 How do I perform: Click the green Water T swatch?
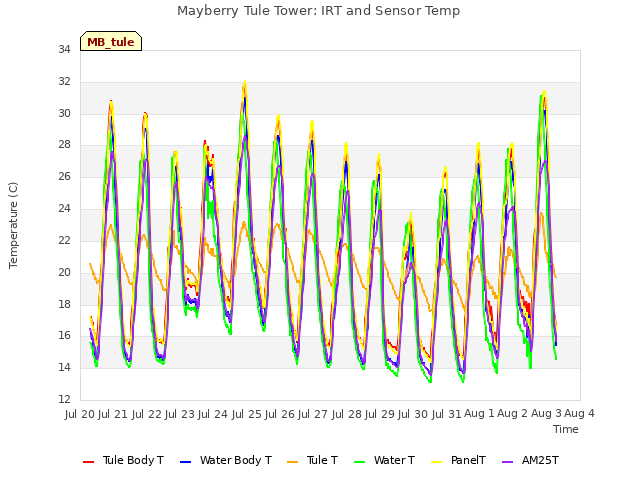click(x=359, y=462)
